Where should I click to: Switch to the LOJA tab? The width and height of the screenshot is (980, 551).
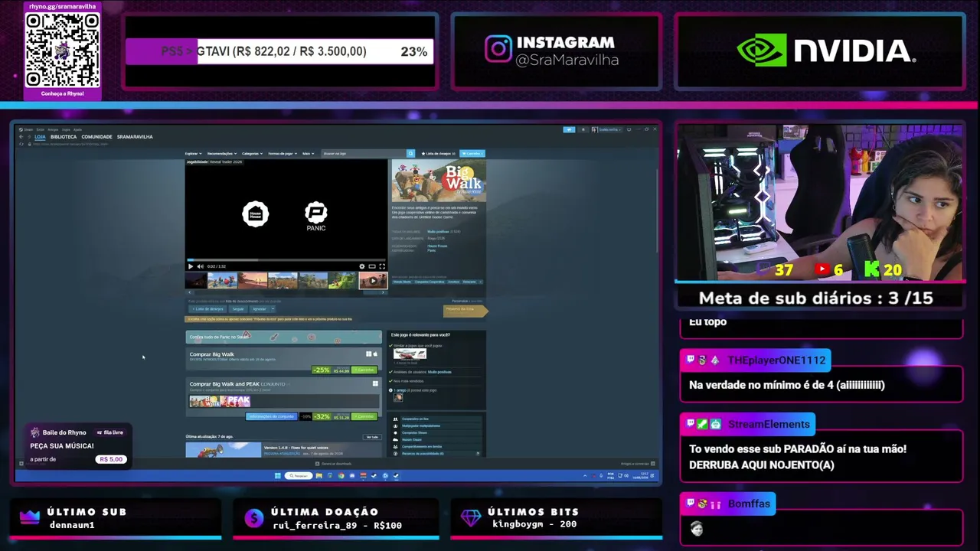[x=40, y=137]
